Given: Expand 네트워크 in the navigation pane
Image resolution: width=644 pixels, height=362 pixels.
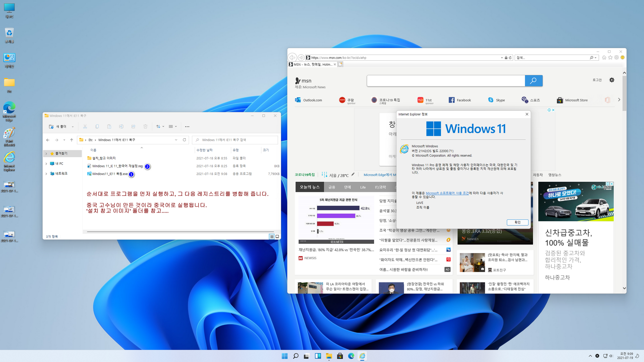Looking at the screenshot, I should point(46,174).
